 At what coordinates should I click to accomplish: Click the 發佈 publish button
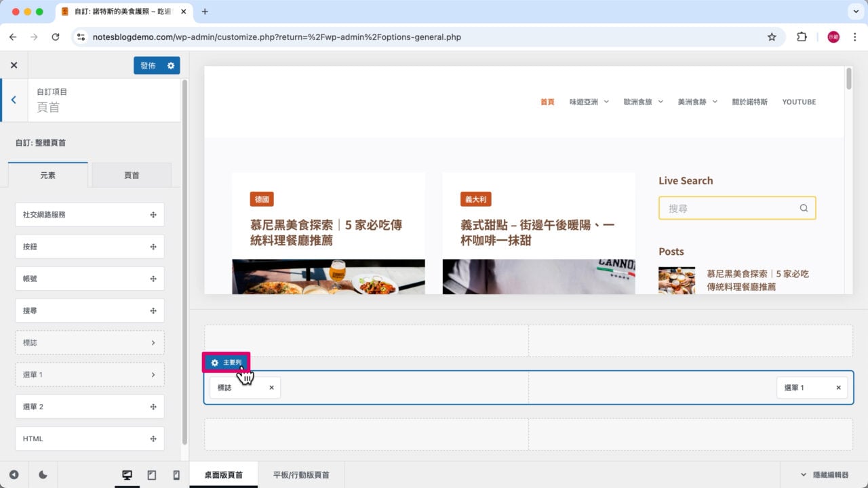pos(149,65)
